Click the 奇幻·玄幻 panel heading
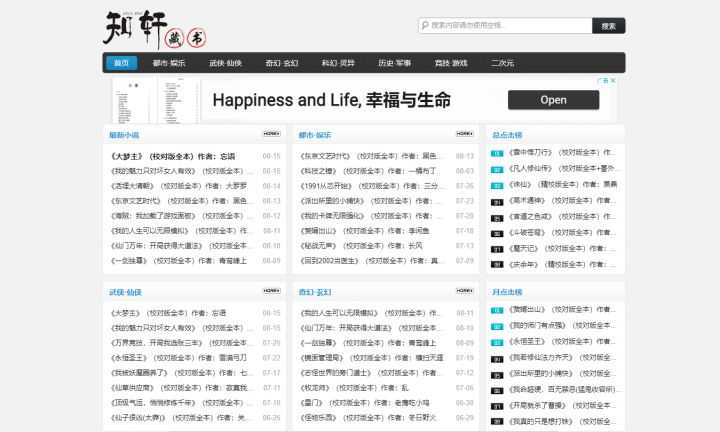720x432 pixels. coord(315,292)
